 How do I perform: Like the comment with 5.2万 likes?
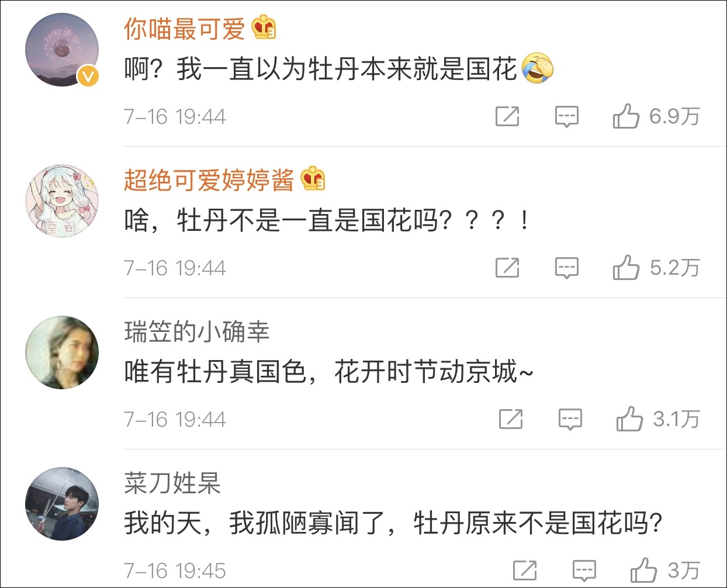(626, 268)
